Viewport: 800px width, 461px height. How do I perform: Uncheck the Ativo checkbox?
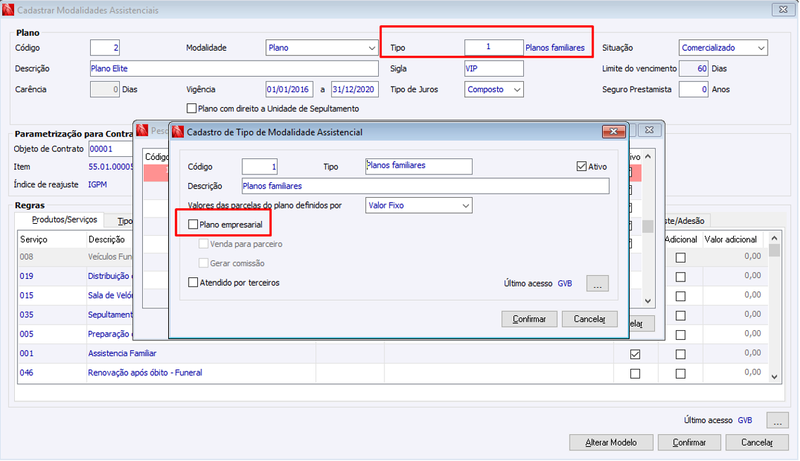pyautogui.click(x=581, y=166)
